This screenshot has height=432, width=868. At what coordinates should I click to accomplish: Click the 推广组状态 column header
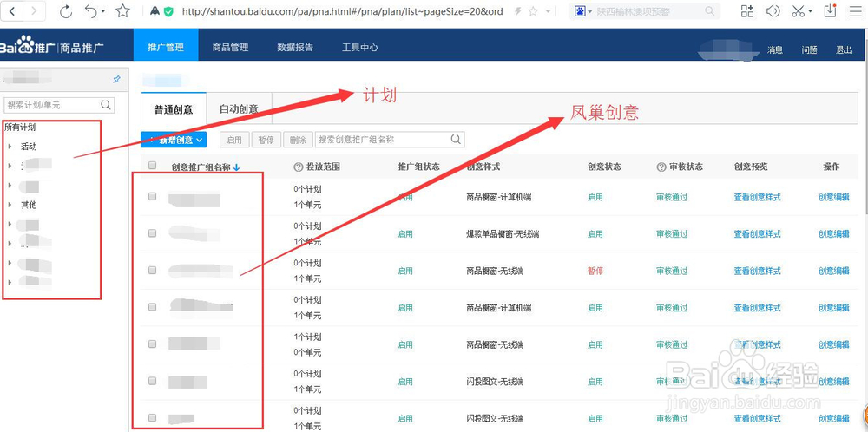point(418,167)
